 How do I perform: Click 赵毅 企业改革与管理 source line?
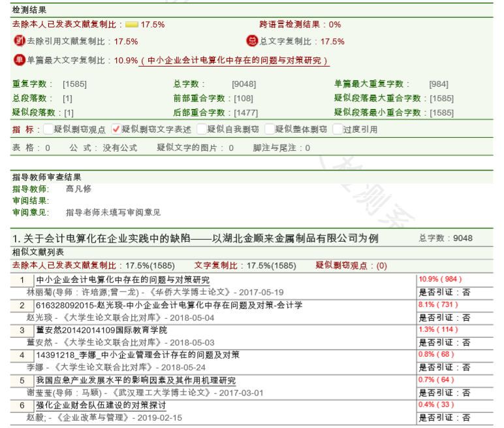click(104, 418)
